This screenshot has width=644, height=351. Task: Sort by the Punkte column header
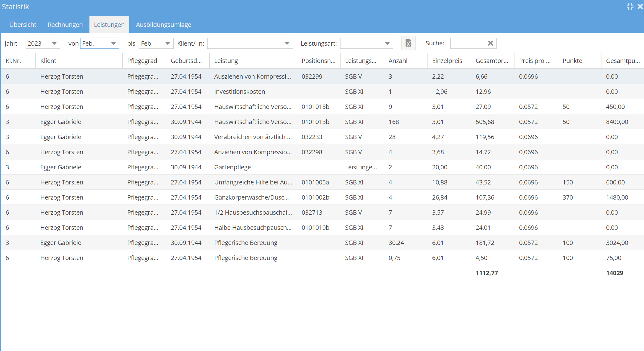[572, 61]
